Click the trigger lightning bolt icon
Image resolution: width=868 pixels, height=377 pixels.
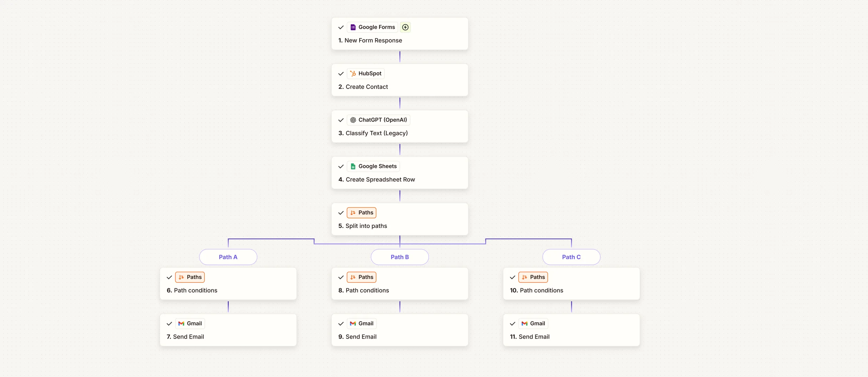(x=405, y=27)
